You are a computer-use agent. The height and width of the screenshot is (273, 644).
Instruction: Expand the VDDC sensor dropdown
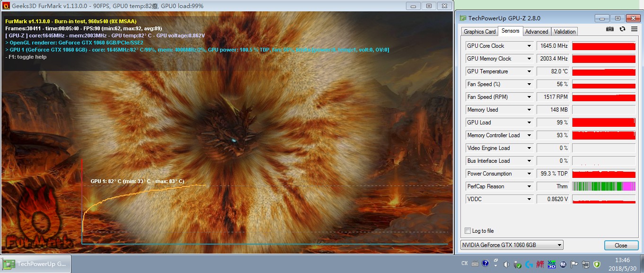coord(529,199)
